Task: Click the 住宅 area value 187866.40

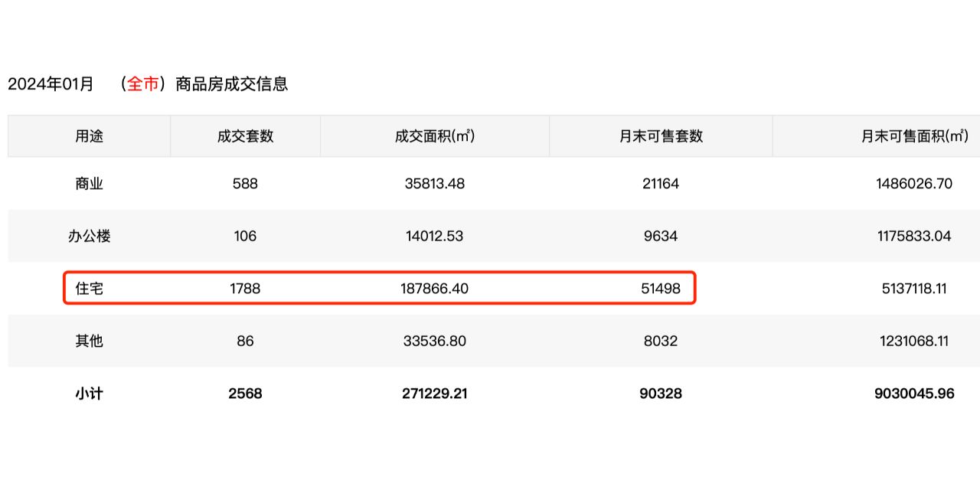Action: click(x=434, y=289)
